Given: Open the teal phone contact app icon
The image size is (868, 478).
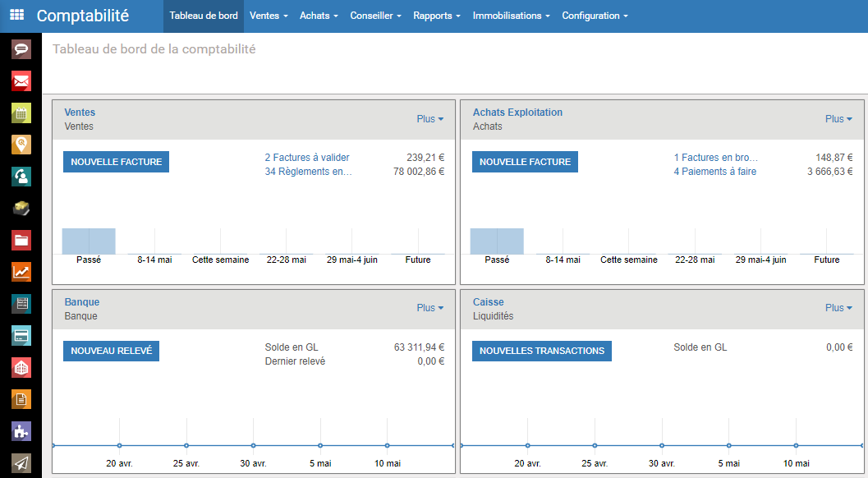Looking at the screenshot, I should 21,177.
